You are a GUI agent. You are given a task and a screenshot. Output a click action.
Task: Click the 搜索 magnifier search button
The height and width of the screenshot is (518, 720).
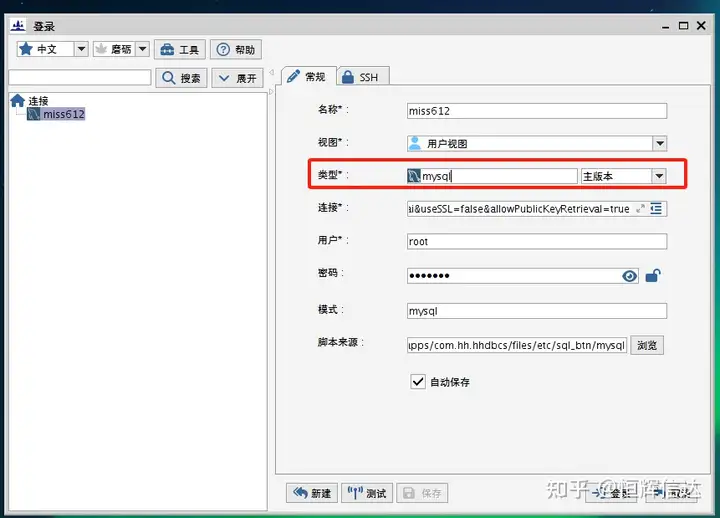pos(181,78)
